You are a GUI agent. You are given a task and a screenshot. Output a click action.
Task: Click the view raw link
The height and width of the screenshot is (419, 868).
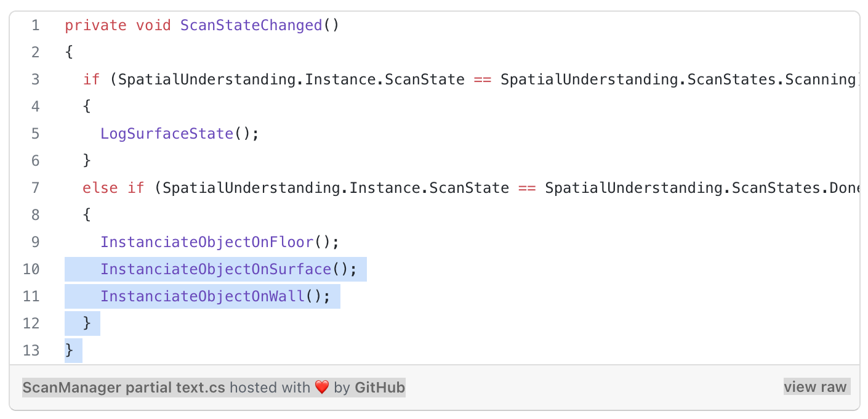(816, 387)
